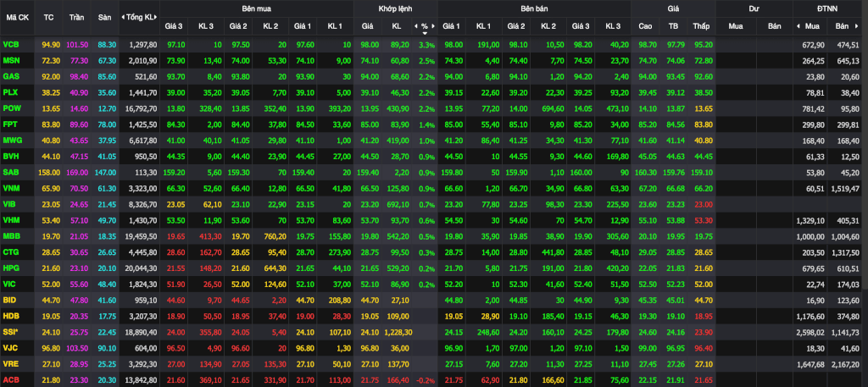Image resolution: width=868 pixels, height=387 pixels.
Task: Click the Bán header under Dư
Action: click(x=773, y=26)
